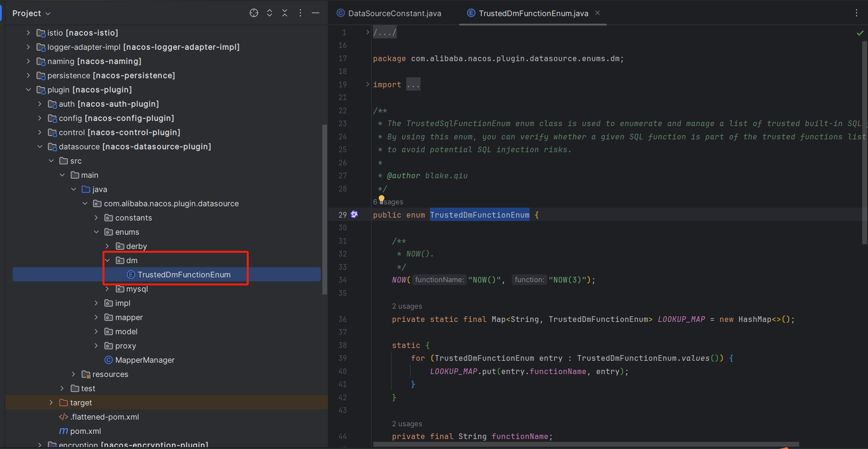Select the mapper package
The width and height of the screenshot is (868, 449).
123,317
